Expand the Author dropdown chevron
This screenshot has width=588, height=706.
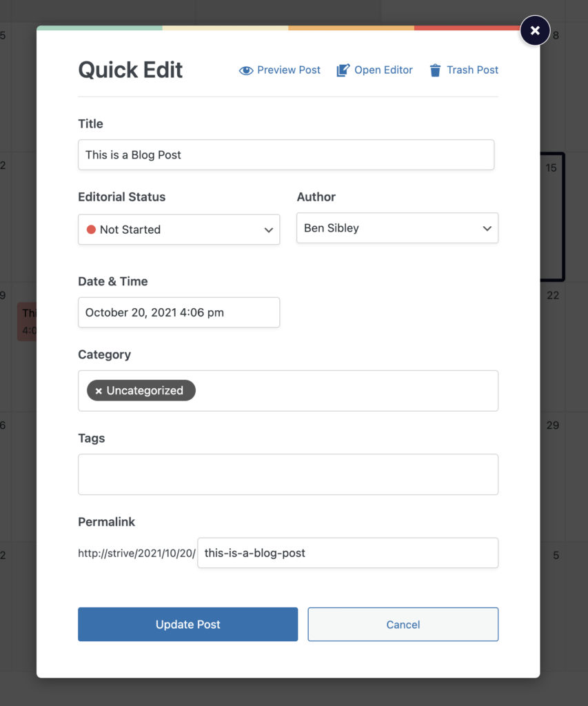tap(487, 228)
